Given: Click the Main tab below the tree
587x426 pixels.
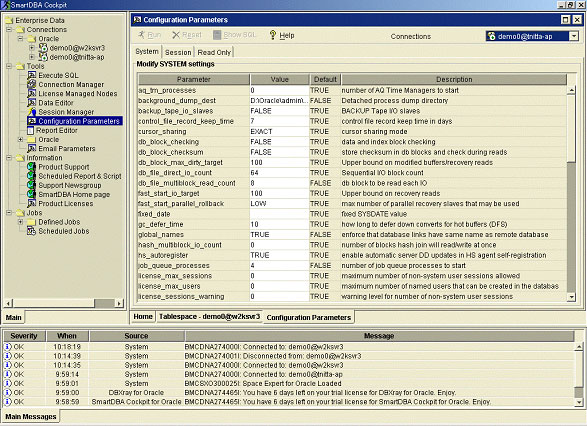Looking at the screenshot, I should pyautogui.click(x=13, y=317).
